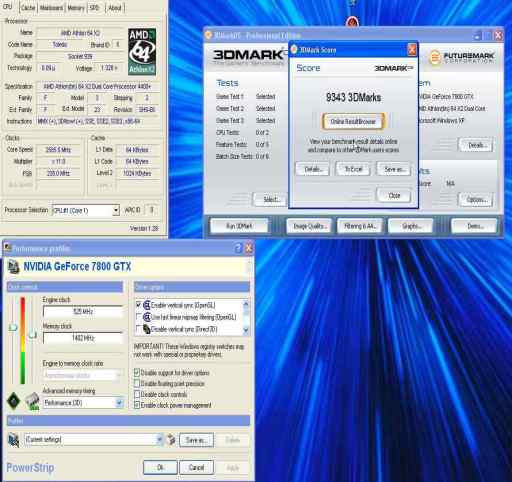Click the small icon left of Save as
Image resolution: width=512 pixels, height=482 pixels.
(x=171, y=440)
